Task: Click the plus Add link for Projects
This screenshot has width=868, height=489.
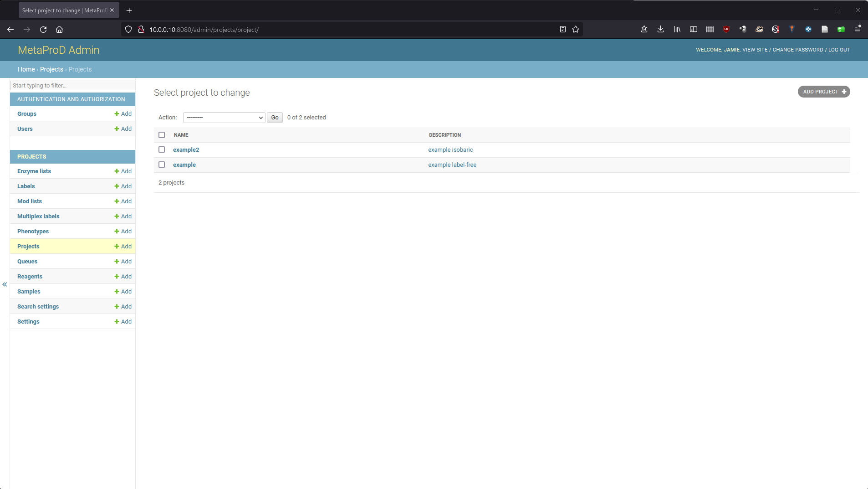Action: [123, 247]
